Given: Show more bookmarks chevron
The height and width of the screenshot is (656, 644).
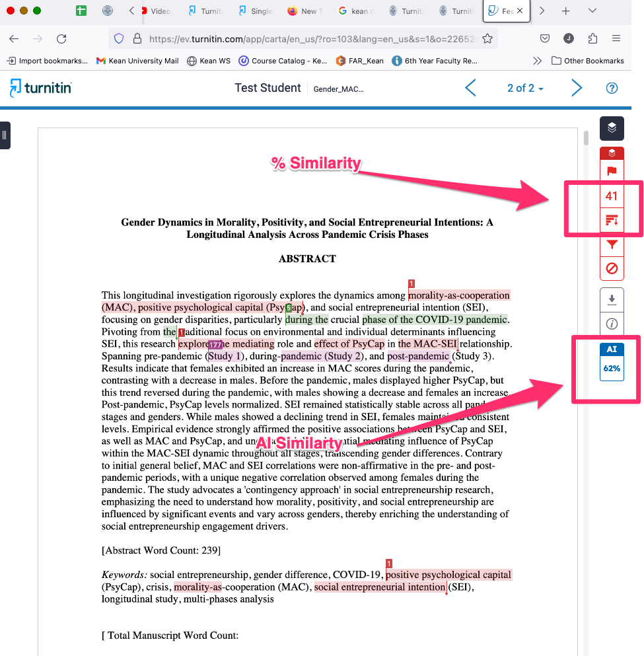Looking at the screenshot, I should point(538,61).
